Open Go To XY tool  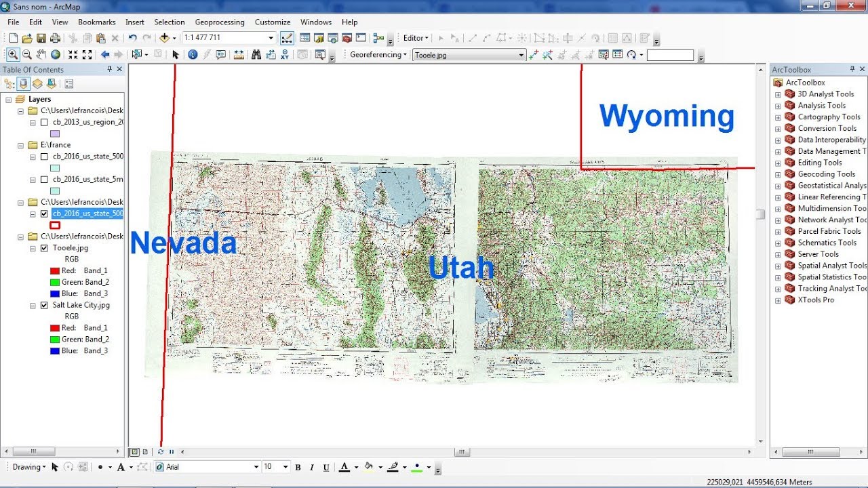pyautogui.click(x=285, y=54)
